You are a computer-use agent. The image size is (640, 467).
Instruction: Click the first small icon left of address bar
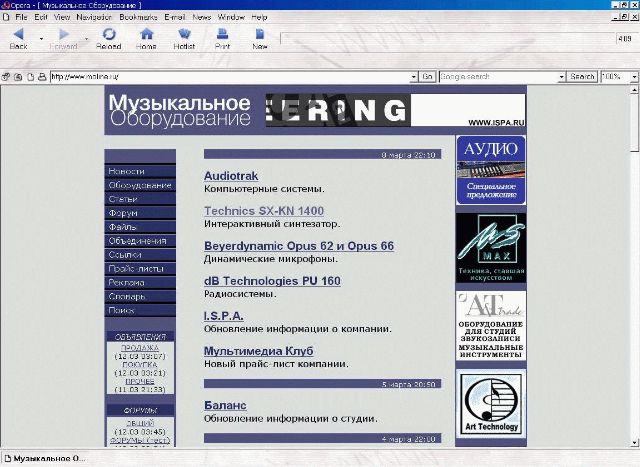click(x=6, y=77)
